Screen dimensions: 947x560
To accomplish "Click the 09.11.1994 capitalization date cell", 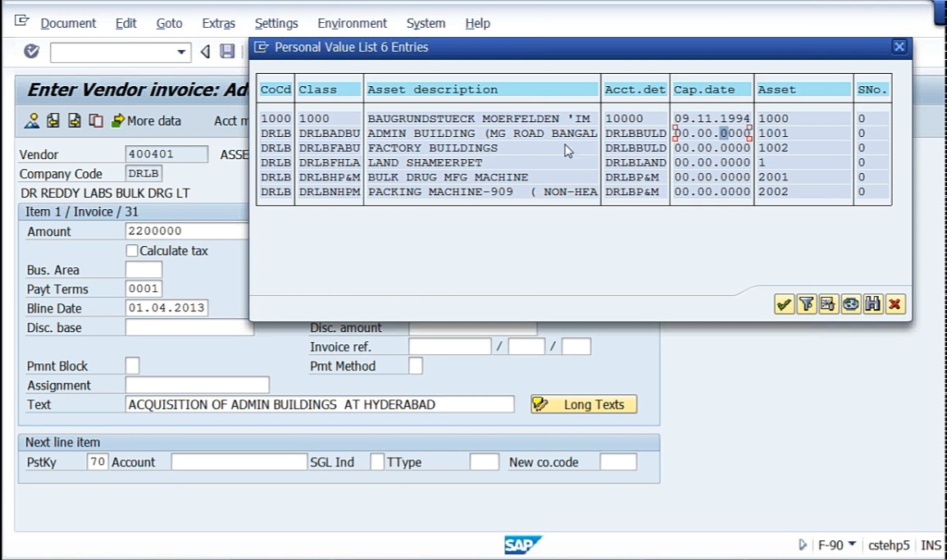I will (x=712, y=118).
